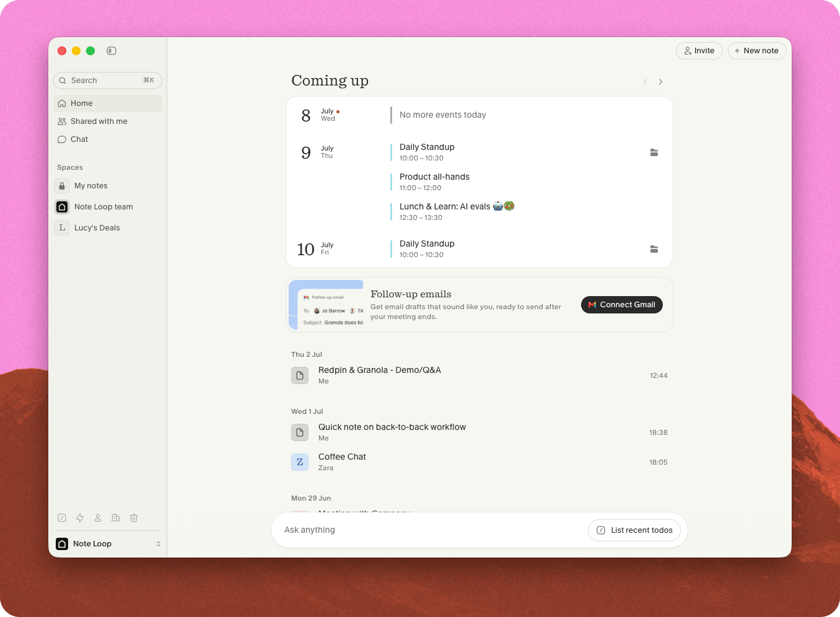The width and height of the screenshot is (840, 617).
Task: Open Shared with me
Action: click(108, 121)
